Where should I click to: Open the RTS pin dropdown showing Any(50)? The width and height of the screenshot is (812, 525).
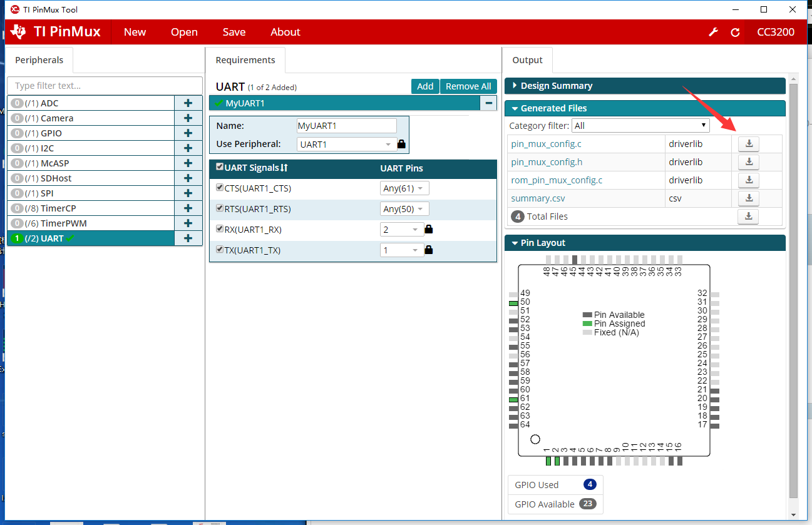point(404,209)
